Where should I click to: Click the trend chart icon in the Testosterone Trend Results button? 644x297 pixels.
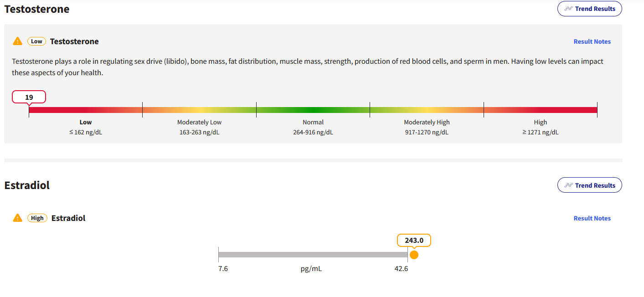click(x=568, y=9)
